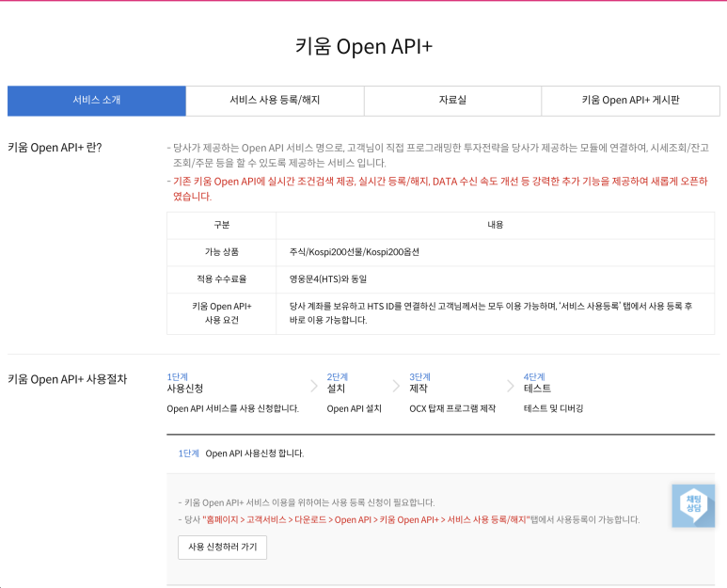Switch to 서비스 사용 등록/해지 tab
Viewport: 727px width, 588px height.
pos(275,100)
